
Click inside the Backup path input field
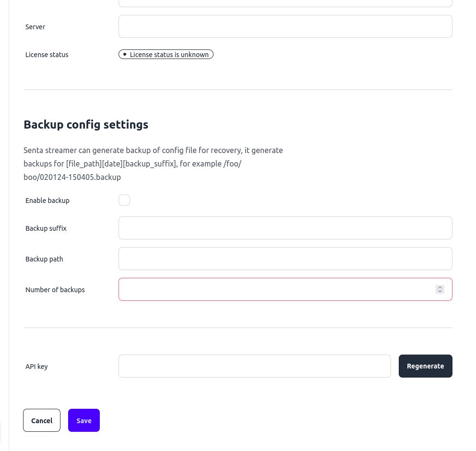(286, 259)
